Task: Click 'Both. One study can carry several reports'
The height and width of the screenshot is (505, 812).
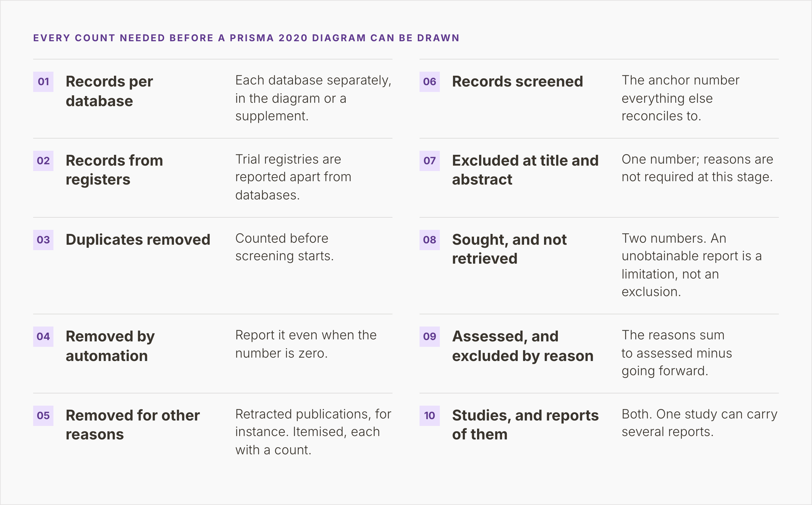Action: (x=699, y=423)
